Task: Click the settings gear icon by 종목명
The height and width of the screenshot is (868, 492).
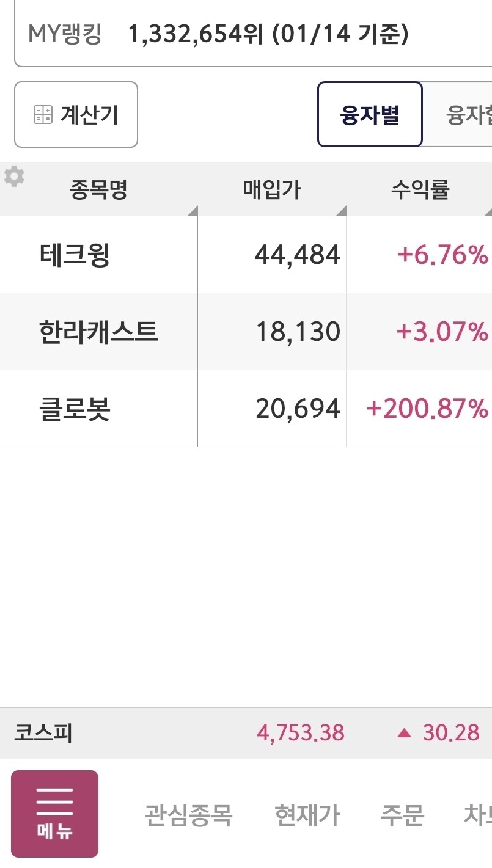Action: (x=14, y=177)
